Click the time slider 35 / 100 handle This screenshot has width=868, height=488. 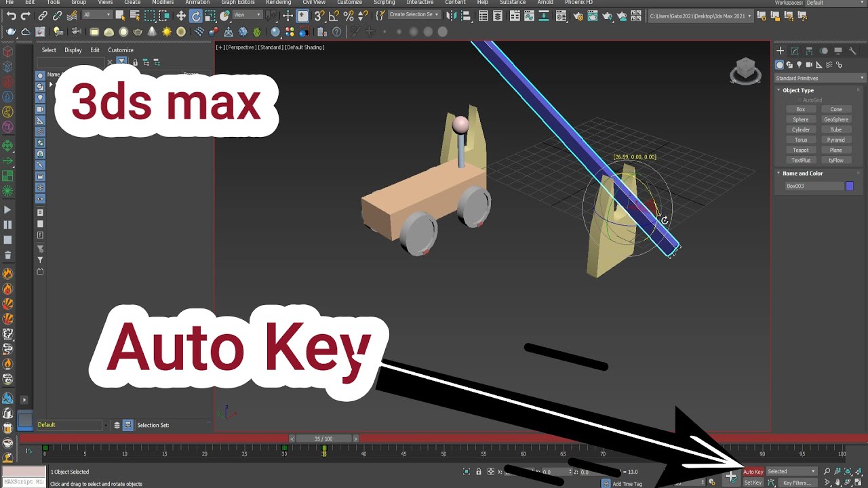click(x=324, y=439)
